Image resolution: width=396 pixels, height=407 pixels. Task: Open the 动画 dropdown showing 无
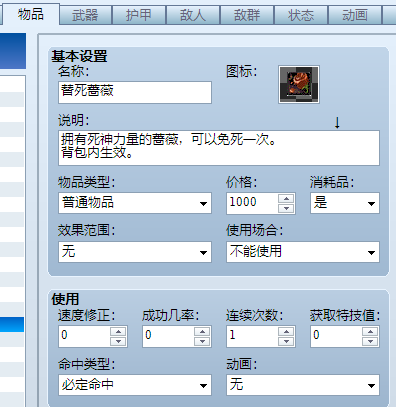(x=303, y=385)
